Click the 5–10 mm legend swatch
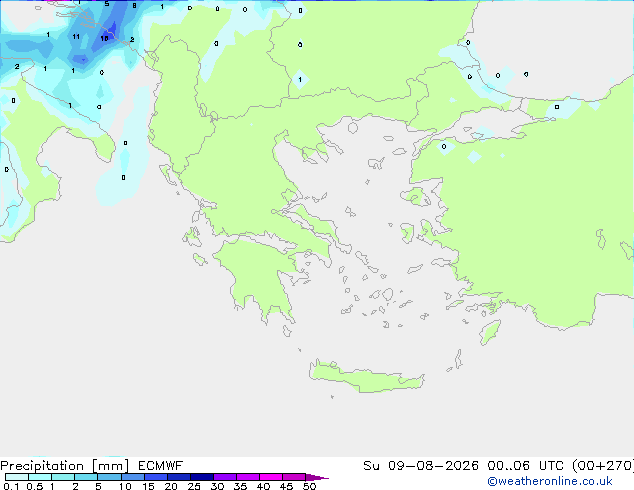This screenshot has height=490, width=634. (x=109, y=477)
